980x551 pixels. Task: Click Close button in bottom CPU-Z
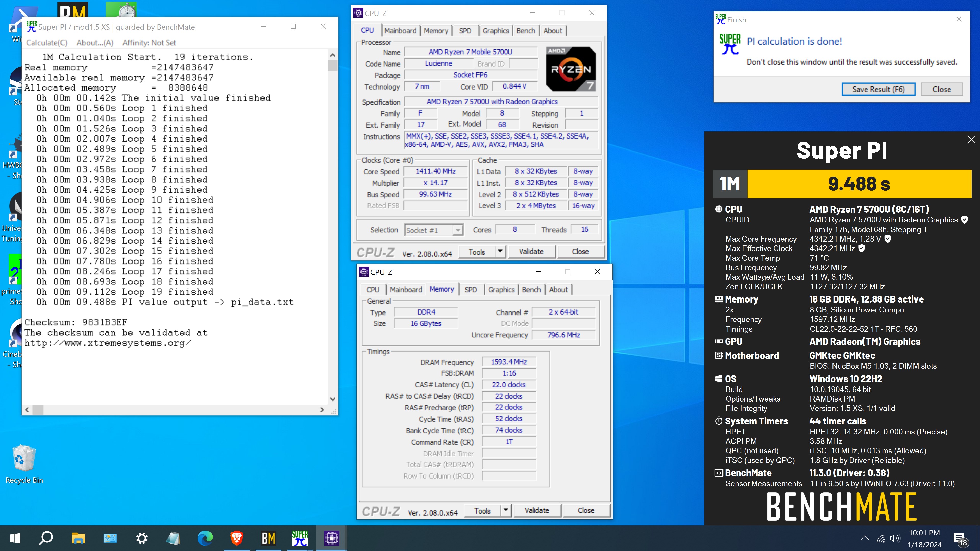tap(586, 510)
